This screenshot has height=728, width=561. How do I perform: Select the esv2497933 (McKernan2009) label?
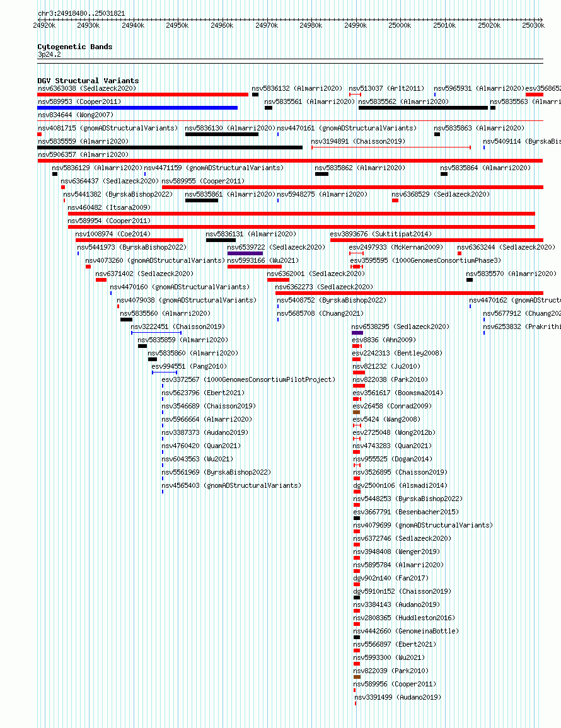pos(396,247)
